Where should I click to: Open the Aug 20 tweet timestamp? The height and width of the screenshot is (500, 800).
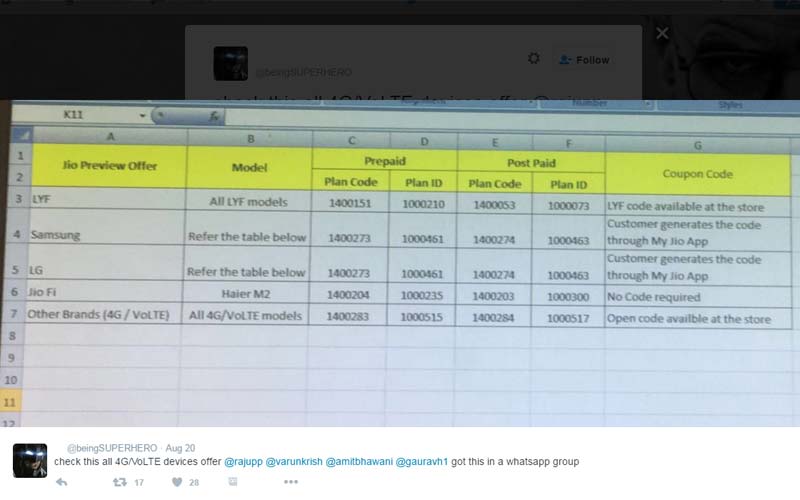(x=180, y=448)
